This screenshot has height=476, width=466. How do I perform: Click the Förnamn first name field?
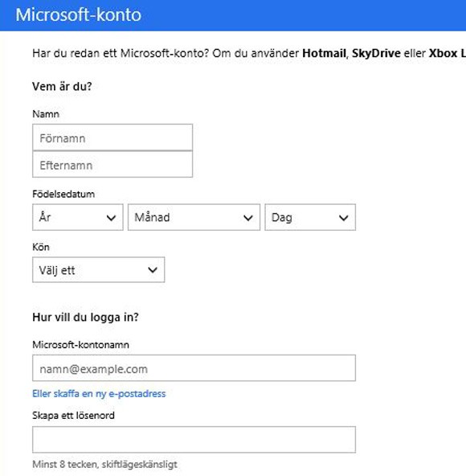pos(112,137)
